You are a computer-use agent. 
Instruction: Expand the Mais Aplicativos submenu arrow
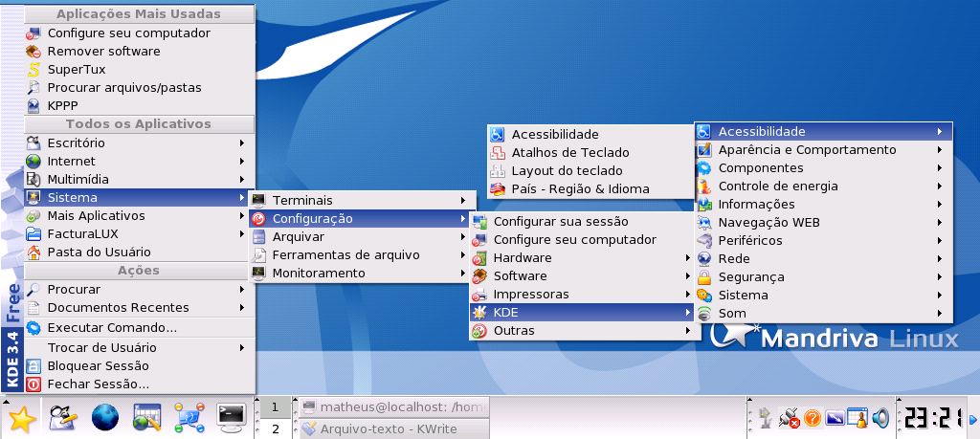(x=242, y=215)
